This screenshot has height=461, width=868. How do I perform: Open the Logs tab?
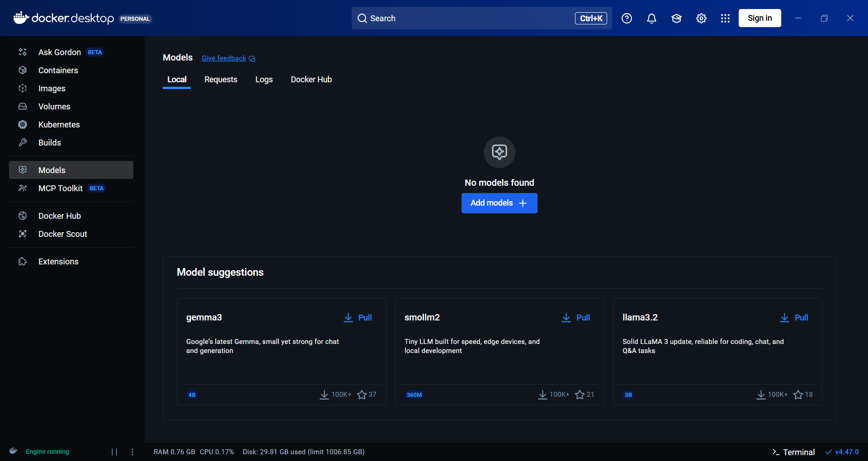pyautogui.click(x=264, y=80)
